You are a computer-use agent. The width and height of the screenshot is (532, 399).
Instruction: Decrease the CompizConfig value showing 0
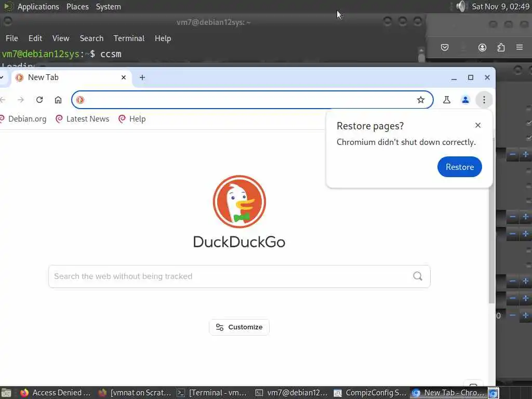[512, 315]
